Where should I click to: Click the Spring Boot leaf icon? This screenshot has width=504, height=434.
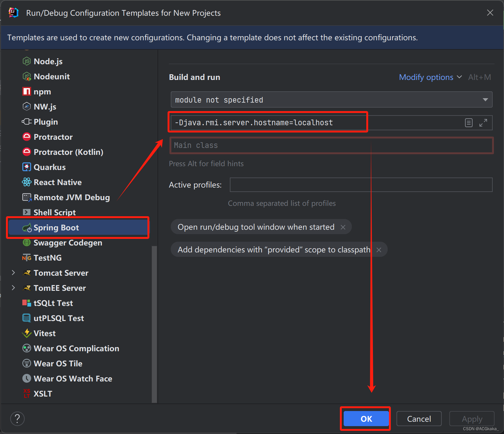27,228
